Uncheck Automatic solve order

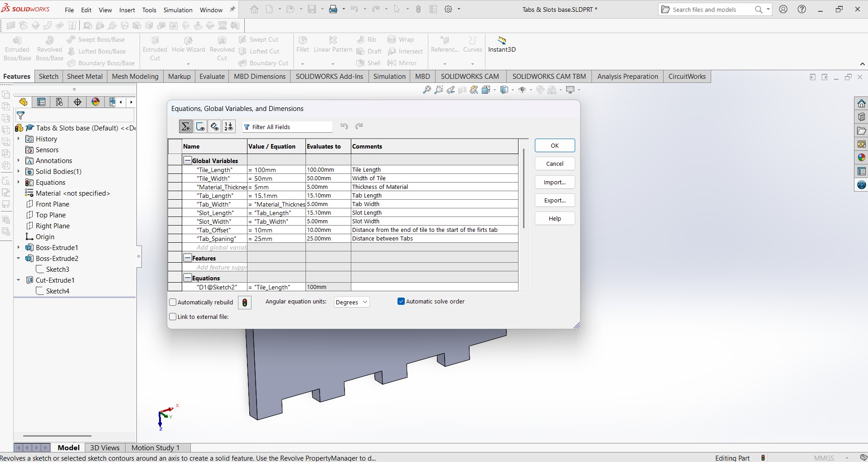[401, 301]
